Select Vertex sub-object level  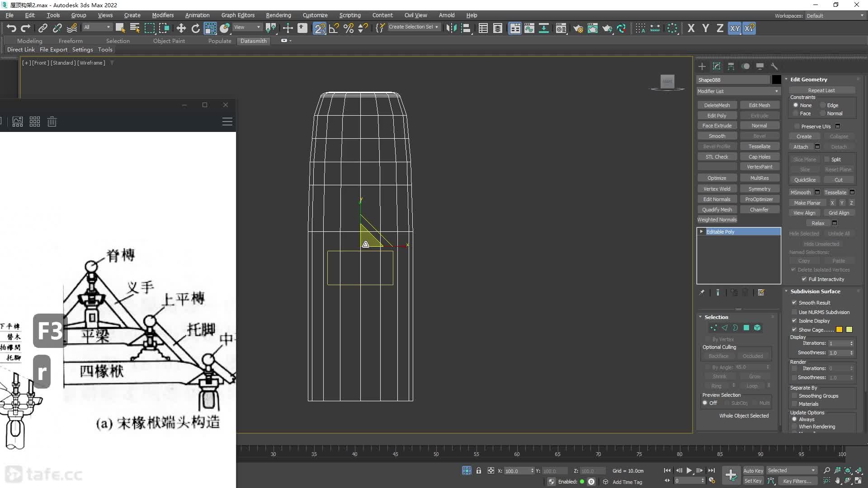tap(713, 328)
